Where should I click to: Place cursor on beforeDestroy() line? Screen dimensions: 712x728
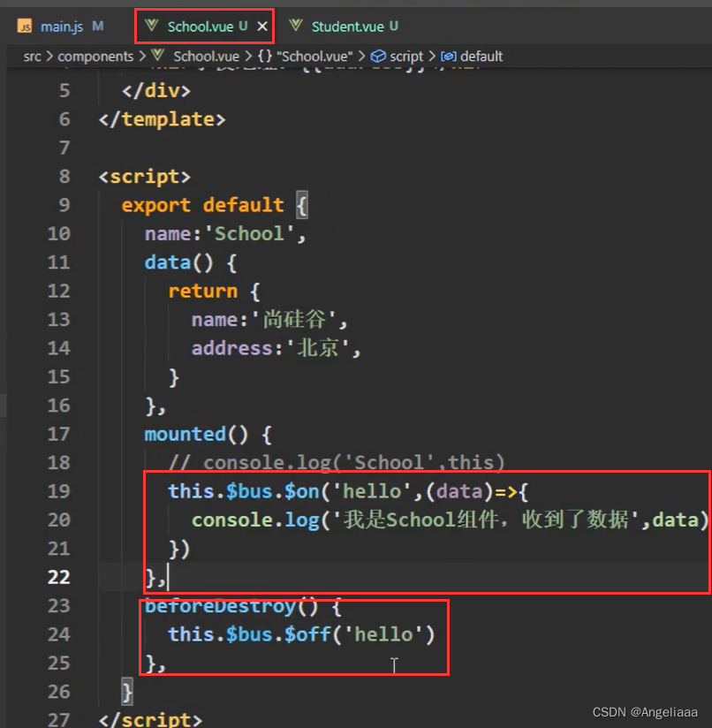tap(243, 606)
